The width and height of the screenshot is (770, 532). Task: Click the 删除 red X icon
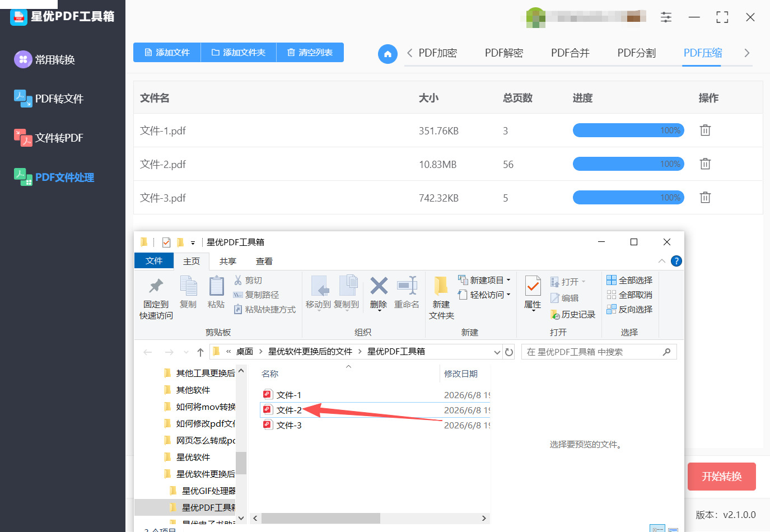click(379, 286)
